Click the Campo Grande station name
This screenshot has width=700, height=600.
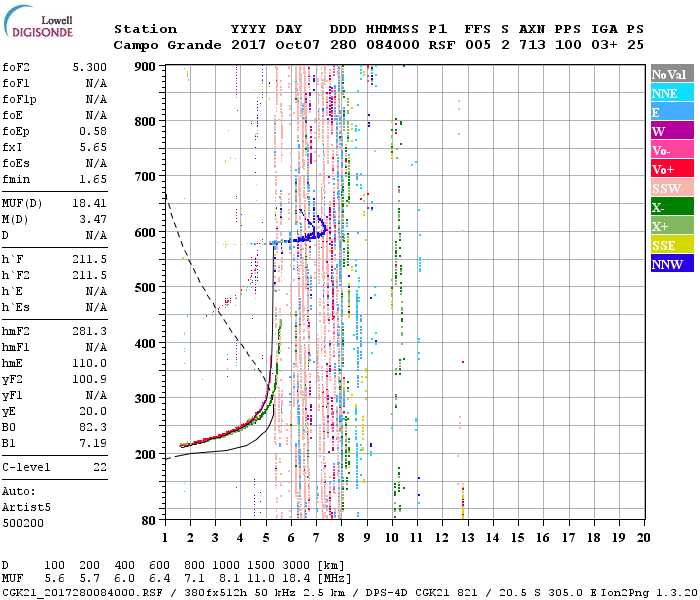158,45
